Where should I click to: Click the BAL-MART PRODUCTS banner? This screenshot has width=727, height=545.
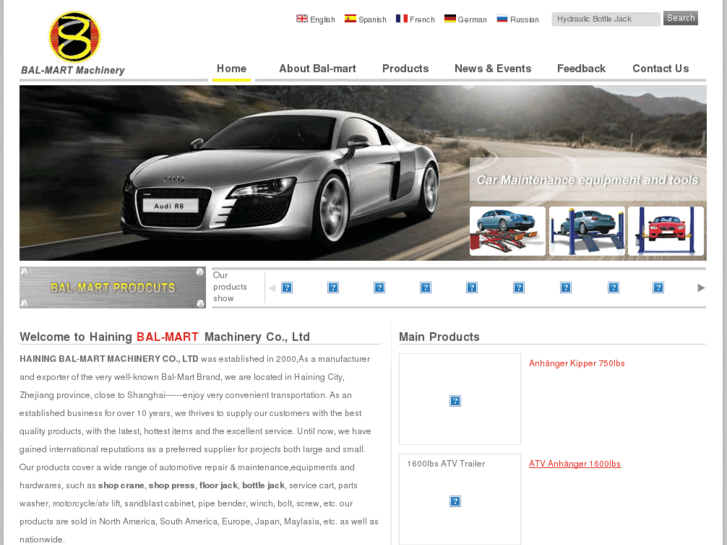[113, 288]
